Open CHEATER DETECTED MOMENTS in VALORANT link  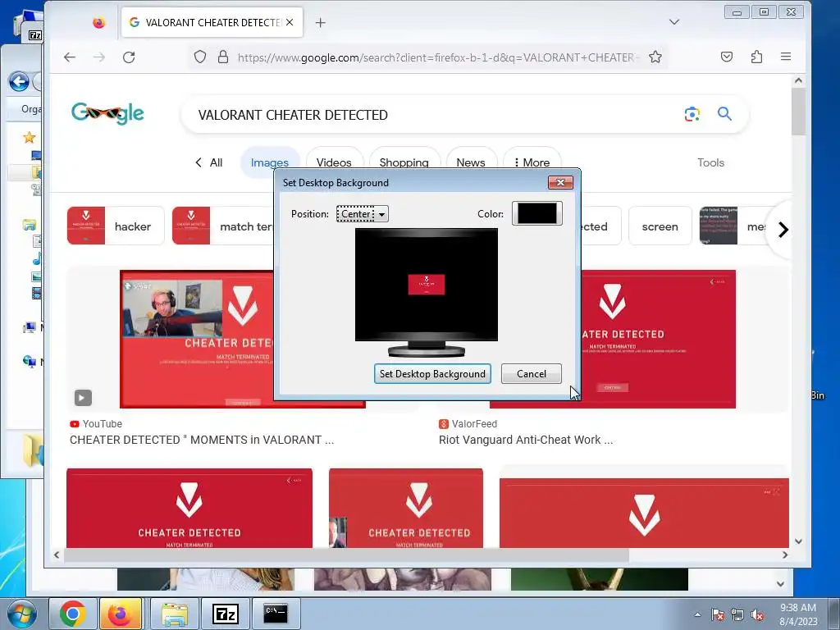click(x=202, y=440)
